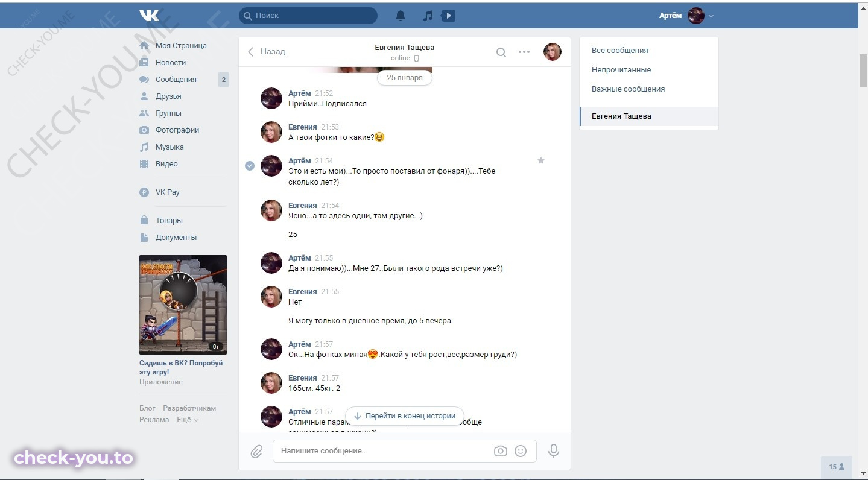Open Музыка in sidebar
The height and width of the screenshot is (480, 868).
click(x=169, y=147)
